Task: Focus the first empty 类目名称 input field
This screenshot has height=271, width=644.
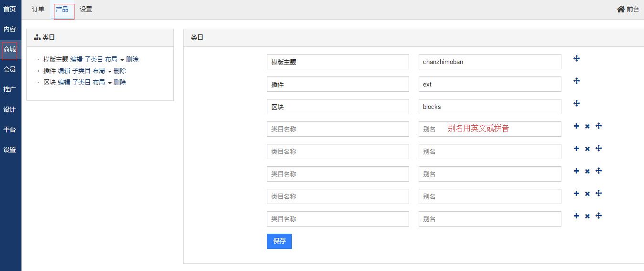Action: click(x=338, y=129)
